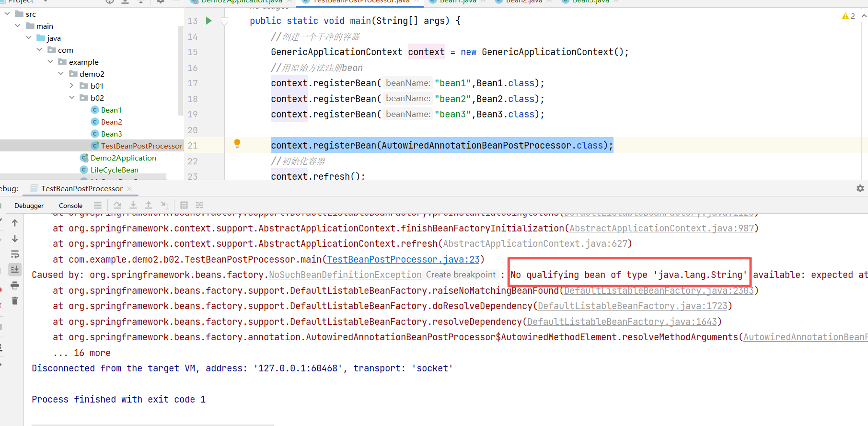Click the project tree horizontal scrollbar
This screenshot has width=868, height=426.
(x=84, y=176)
